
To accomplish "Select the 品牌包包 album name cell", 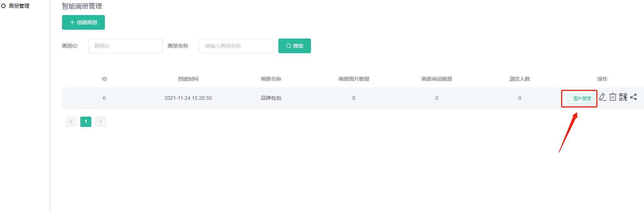I will (271, 98).
